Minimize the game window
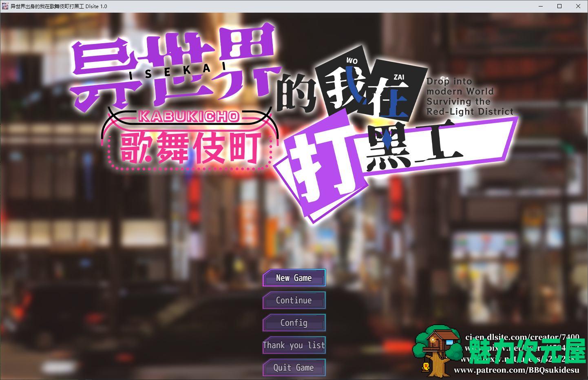 coord(541,6)
